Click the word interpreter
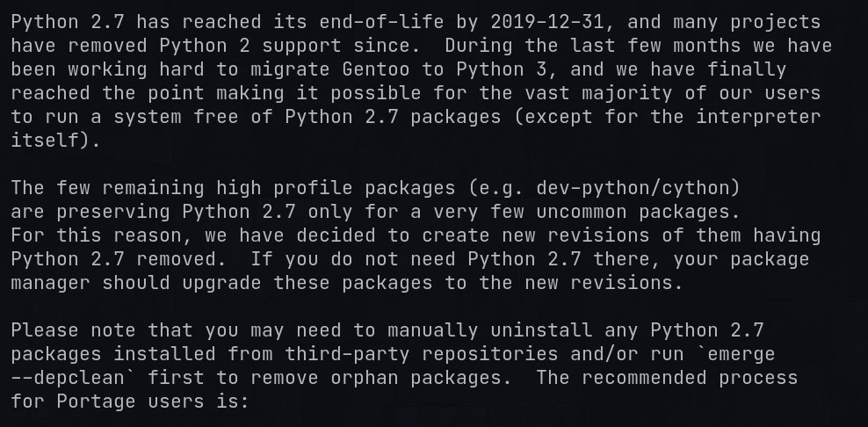This screenshot has width=868, height=427. tap(758, 117)
